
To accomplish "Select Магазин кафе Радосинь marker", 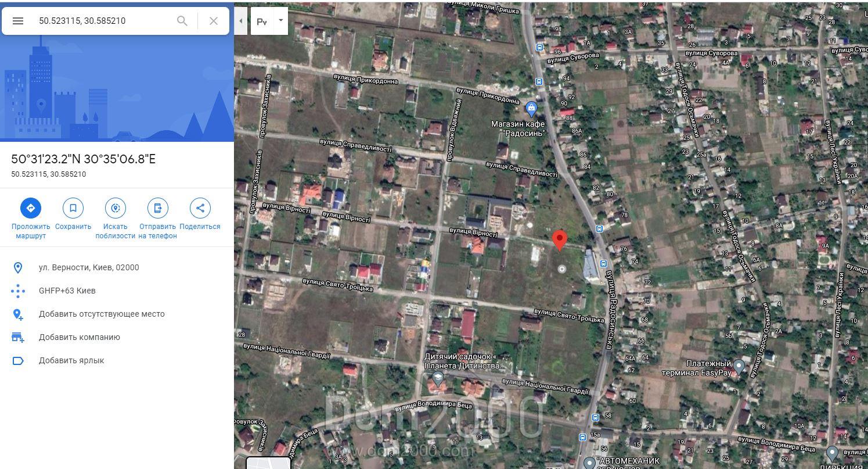I will point(531,109).
